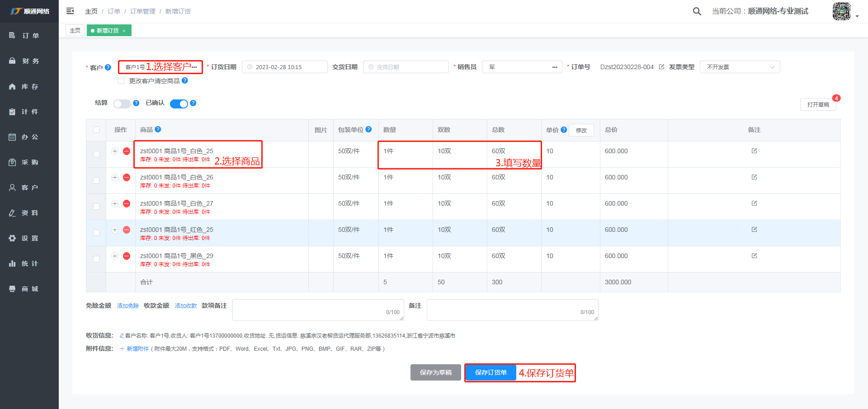Click the help icon beside 客户 label
Screen dimensions: 868x409
[x=108, y=67]
